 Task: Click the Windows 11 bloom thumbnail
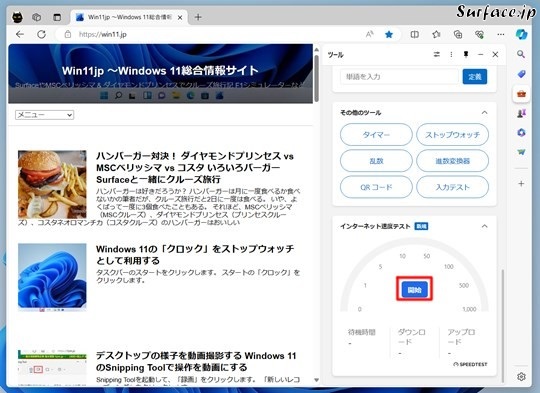(x=52, y=277)
